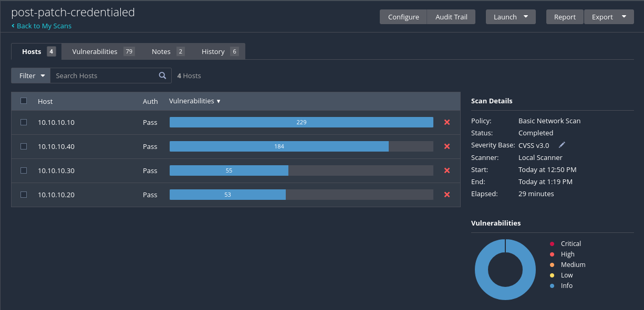Screen dimensions: 644x310
Task: Sort by Host column header
Action: [45, 101]
